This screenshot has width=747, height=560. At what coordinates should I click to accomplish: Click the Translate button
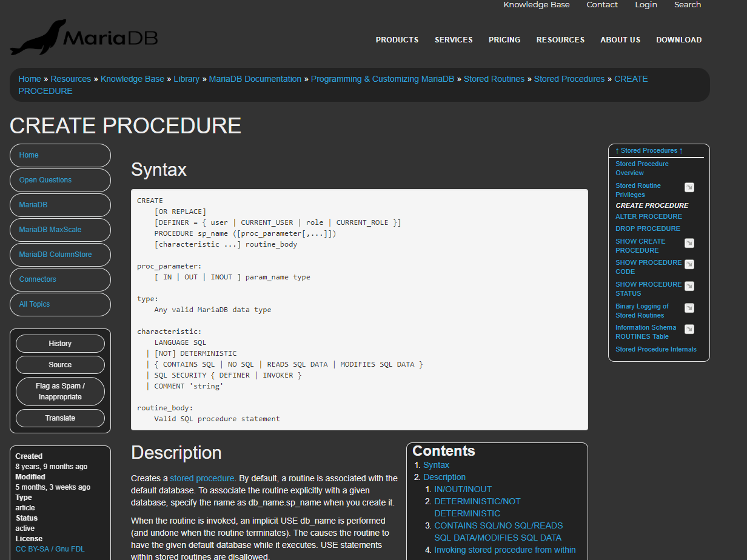coord(60,418)
